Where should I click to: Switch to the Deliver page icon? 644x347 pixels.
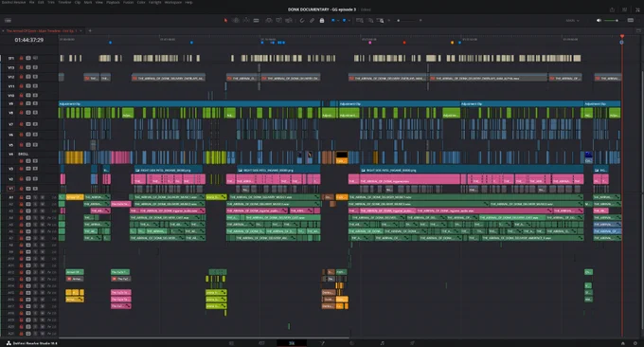click(x=412, y=343)
